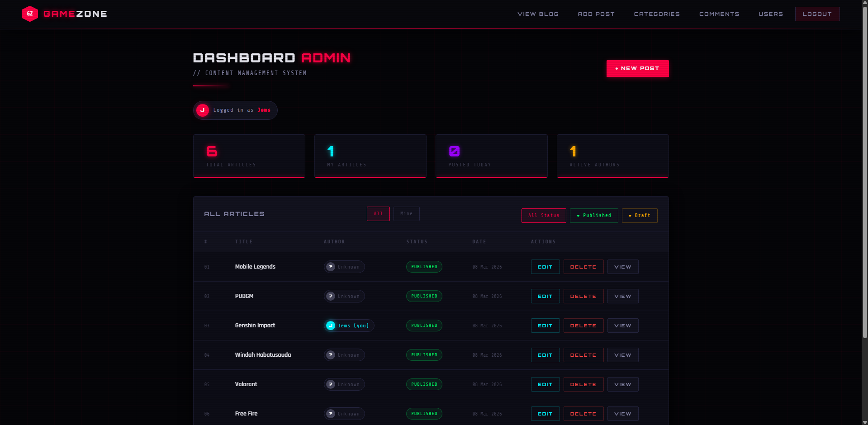View the PUBGM article
The height and width of the screenshot is (425, 868).
point(623,296)
